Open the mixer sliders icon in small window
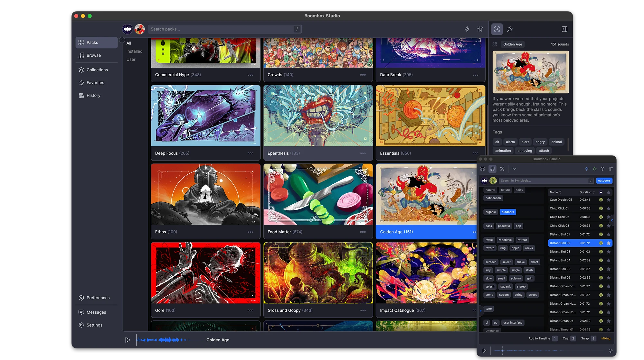The image size is (644, 360). click(x=611, y=169)
